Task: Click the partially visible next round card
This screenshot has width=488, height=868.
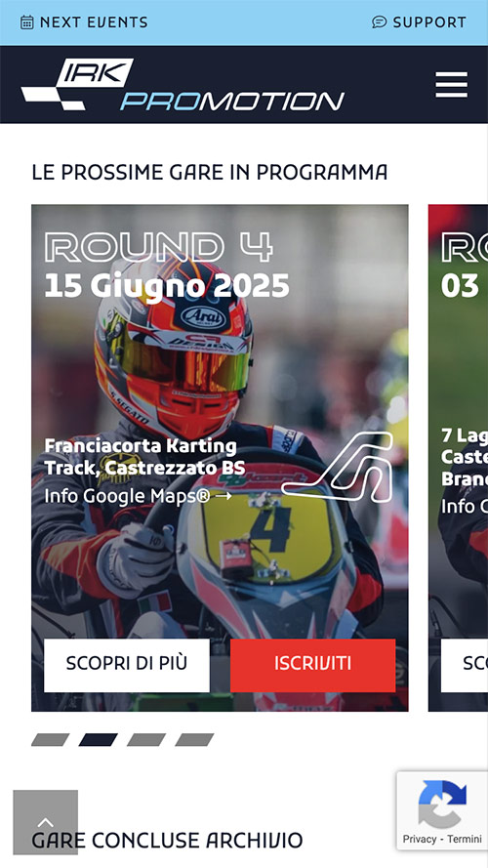Action: [x=458, y=458]
